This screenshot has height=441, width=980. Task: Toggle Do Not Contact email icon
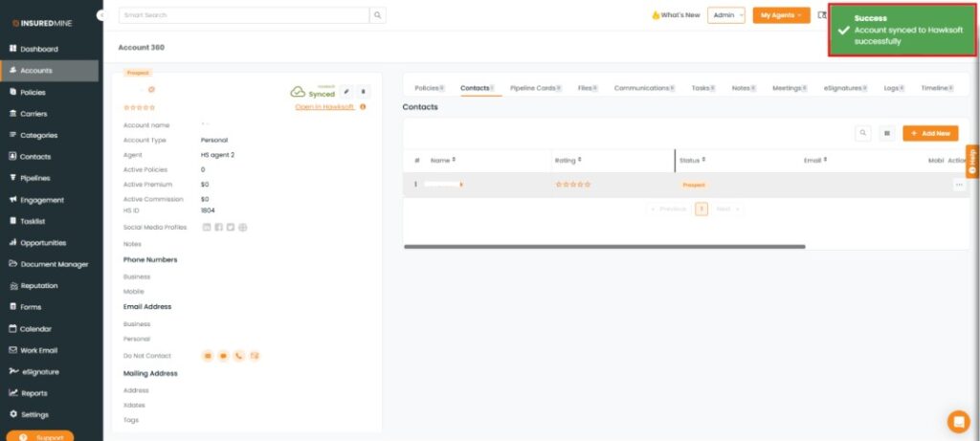pyautogui.click(x=208, y=356)
